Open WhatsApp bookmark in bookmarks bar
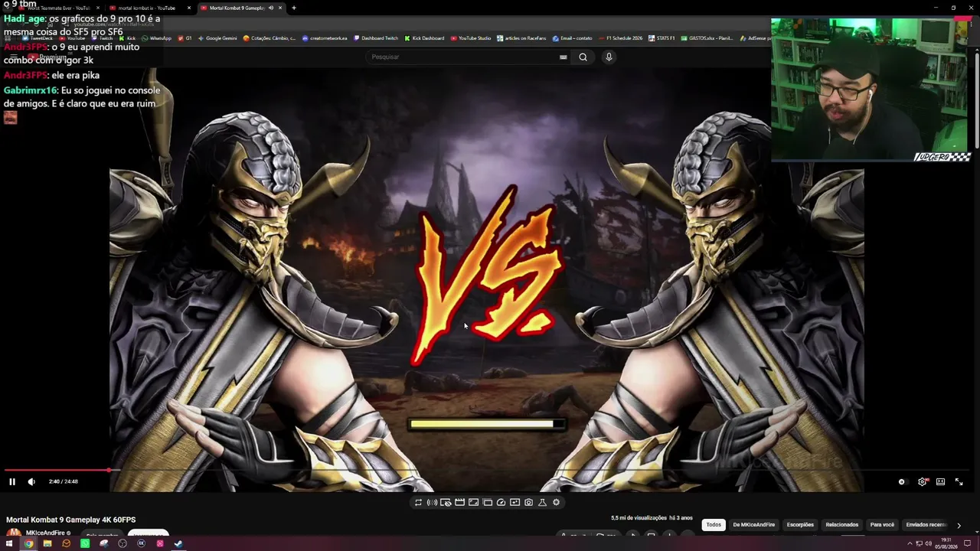 [157, 38]
